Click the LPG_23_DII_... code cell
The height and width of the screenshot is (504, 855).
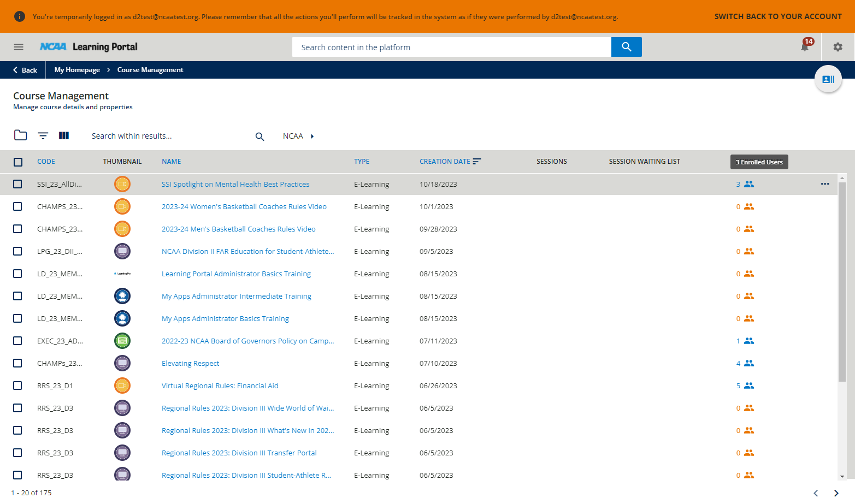[60, 251]
